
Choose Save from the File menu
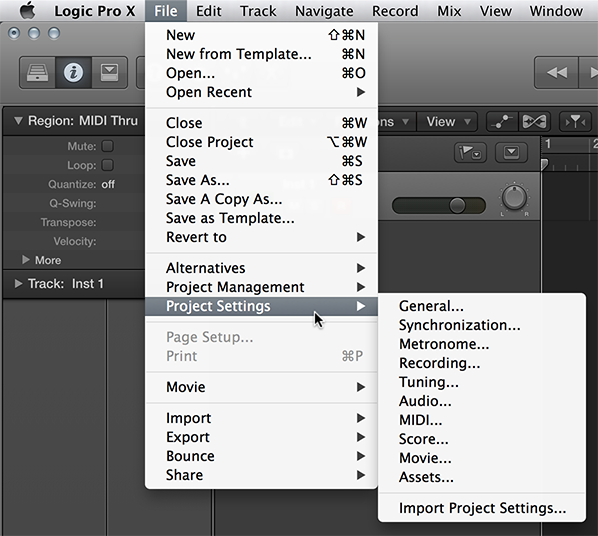click(x=262, y=161)
